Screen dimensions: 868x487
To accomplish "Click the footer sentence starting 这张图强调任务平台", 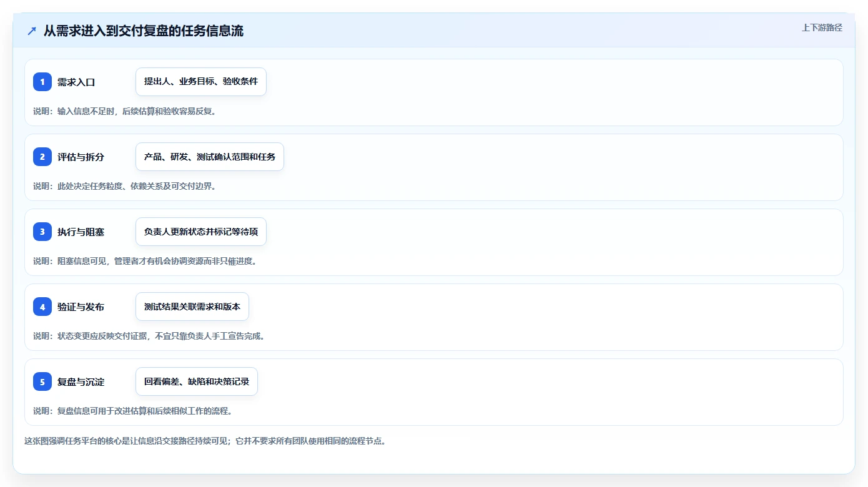I will point(205,441).
